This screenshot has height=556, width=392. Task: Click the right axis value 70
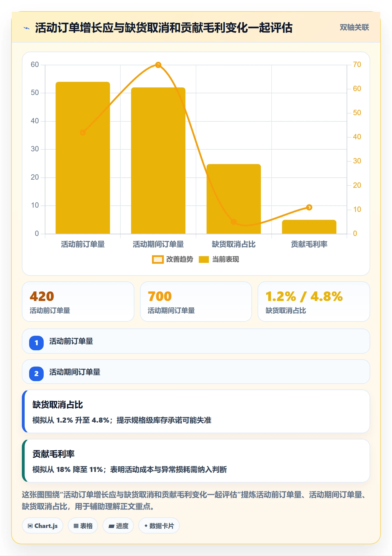click(357, 65)
